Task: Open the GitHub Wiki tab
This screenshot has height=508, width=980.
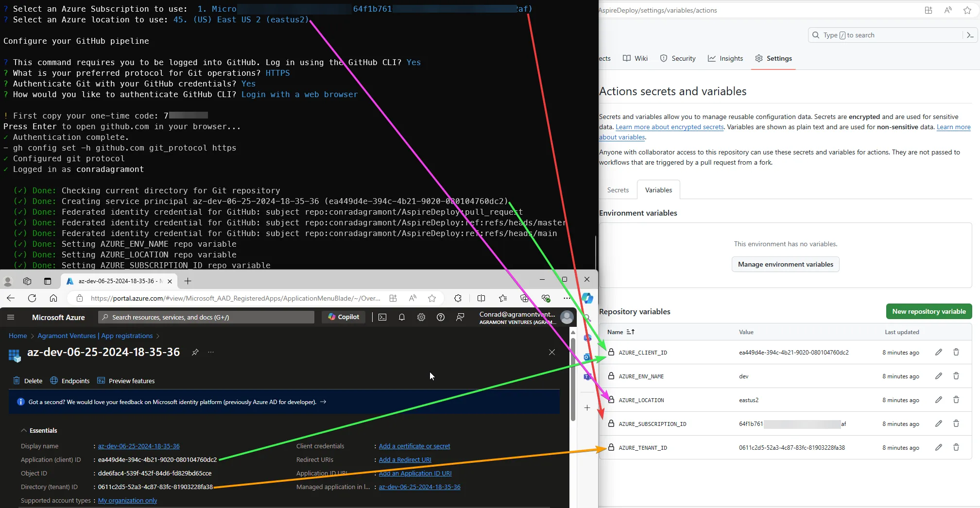Action: (636, 58)
